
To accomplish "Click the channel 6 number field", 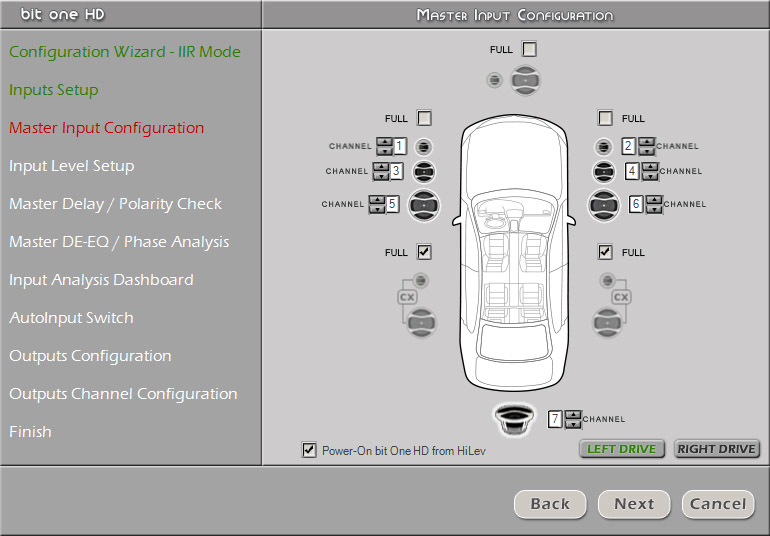I will click(636, 204).
